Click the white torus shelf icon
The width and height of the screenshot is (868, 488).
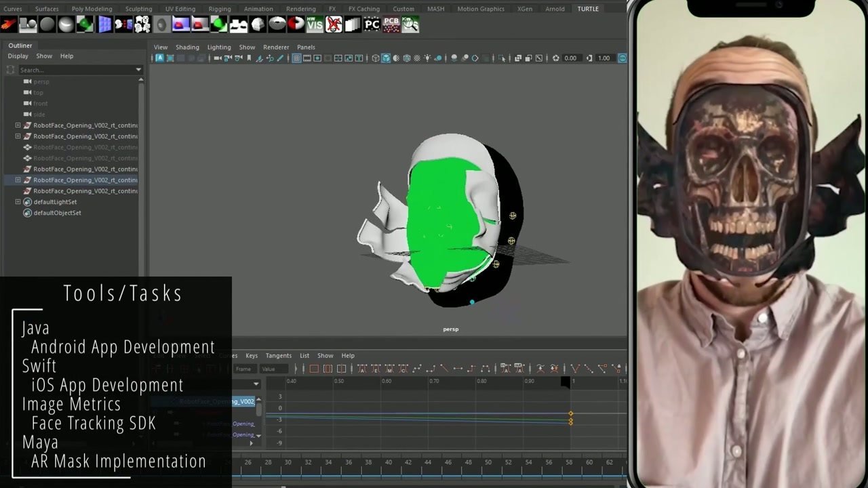tap(277, 25)
